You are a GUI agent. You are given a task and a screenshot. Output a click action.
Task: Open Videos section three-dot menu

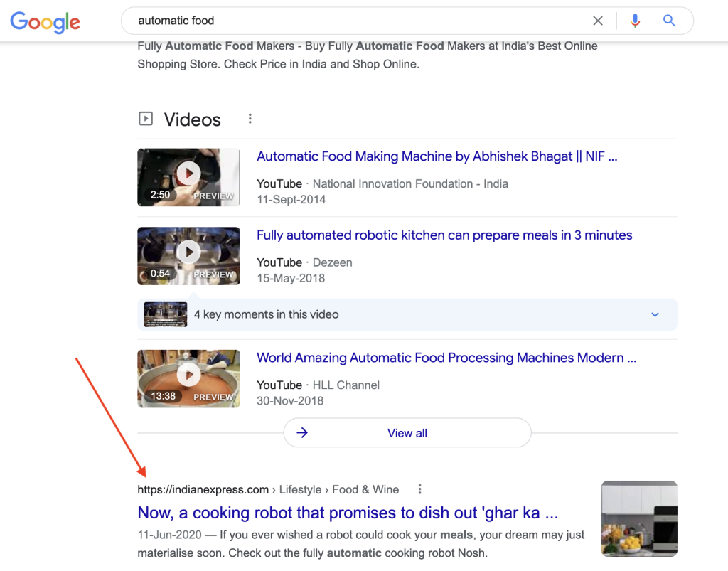pos(250,119)
